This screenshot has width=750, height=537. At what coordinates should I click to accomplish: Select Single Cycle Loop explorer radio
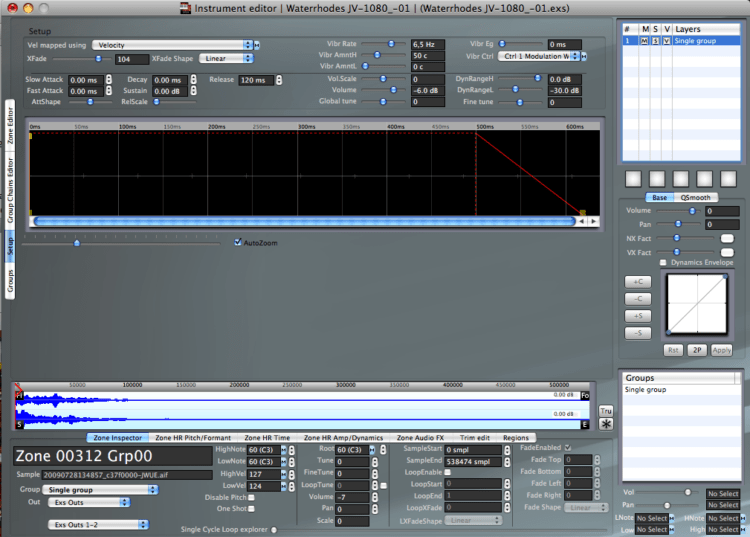click(274, 529)
